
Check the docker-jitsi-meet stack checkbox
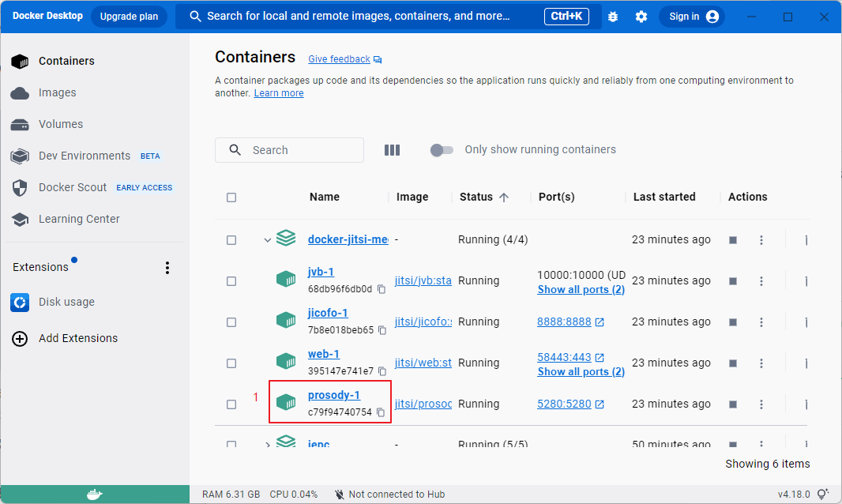click(231, 240)
